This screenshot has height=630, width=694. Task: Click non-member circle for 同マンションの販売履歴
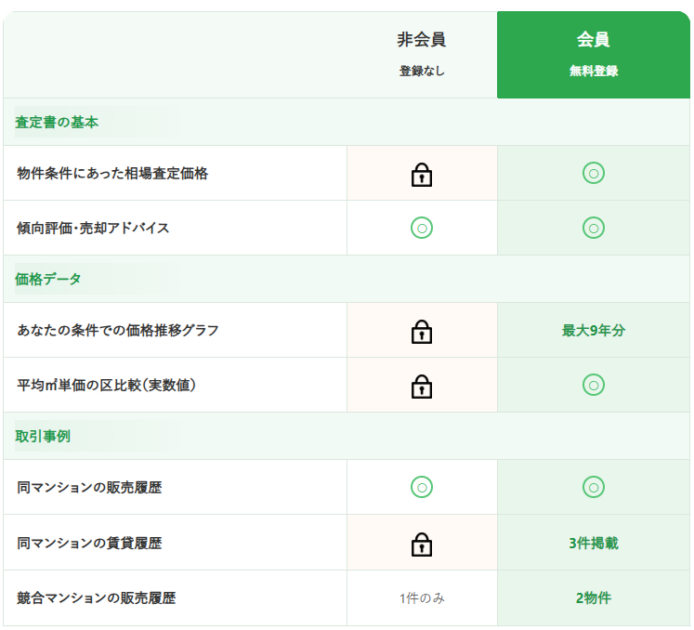421,487
